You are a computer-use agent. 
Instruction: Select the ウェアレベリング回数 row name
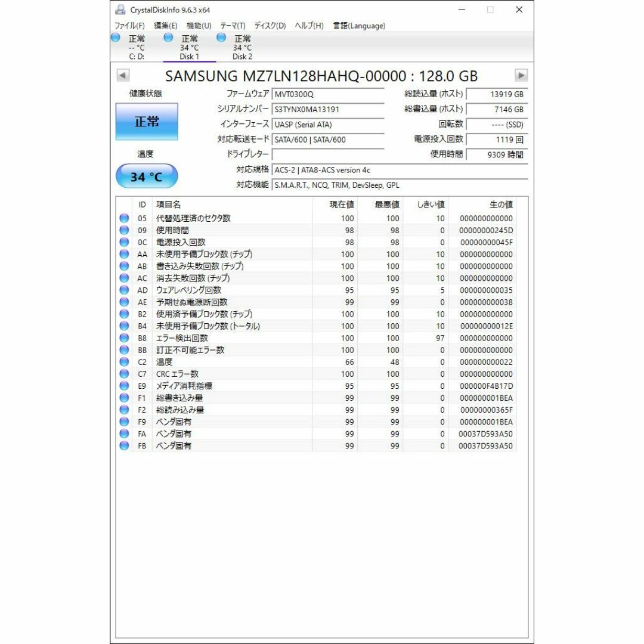click(x=188, y=290)
